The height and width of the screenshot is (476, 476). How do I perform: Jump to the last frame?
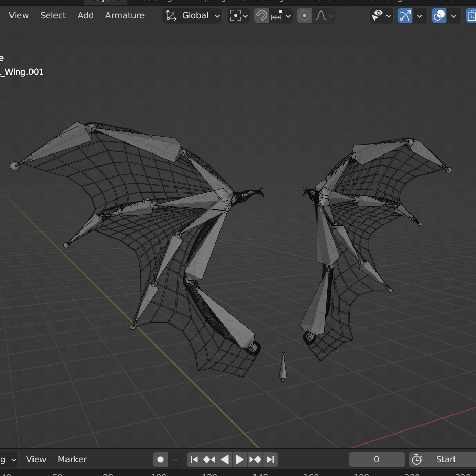270,460
